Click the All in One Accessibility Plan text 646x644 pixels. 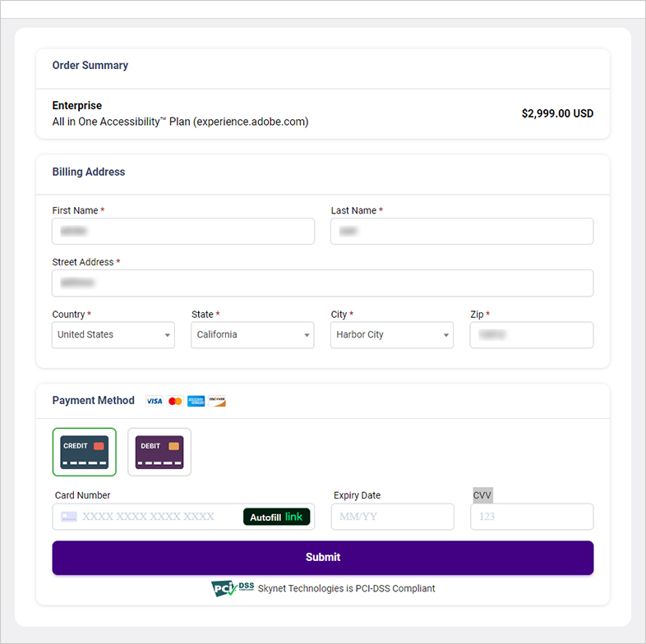tap(181, 122)
